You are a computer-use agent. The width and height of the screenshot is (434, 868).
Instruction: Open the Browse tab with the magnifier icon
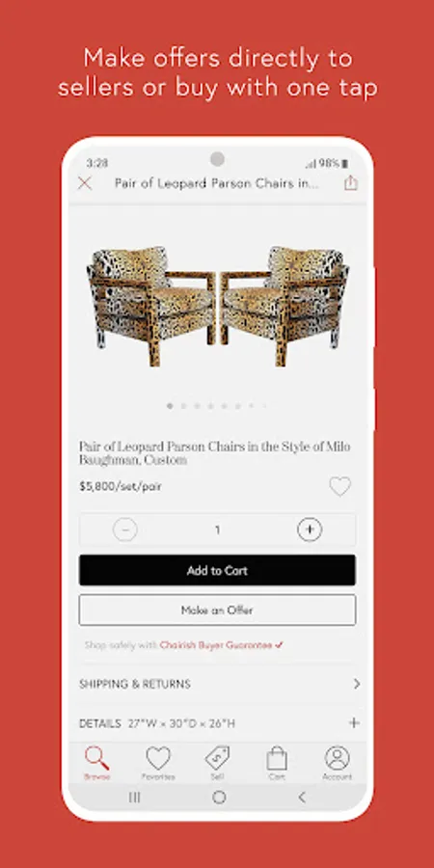pos(96,763)
